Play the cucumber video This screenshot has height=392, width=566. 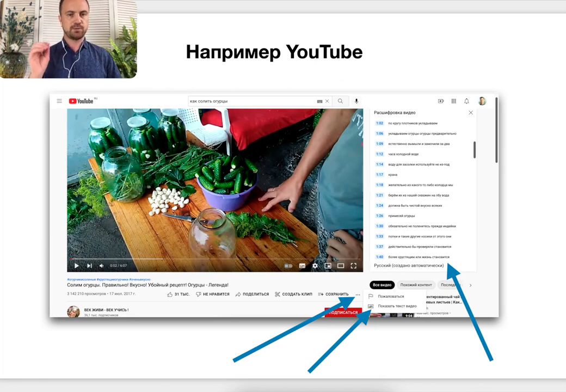click(x=77, y=266)
